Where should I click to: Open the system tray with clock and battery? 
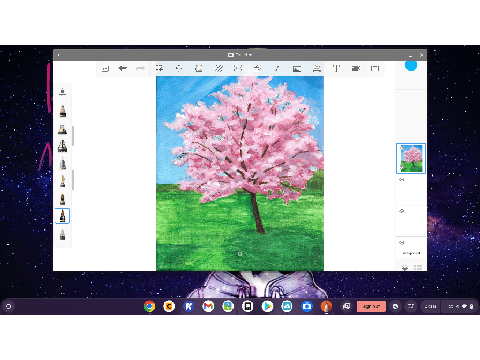click(x=461, y=306)
